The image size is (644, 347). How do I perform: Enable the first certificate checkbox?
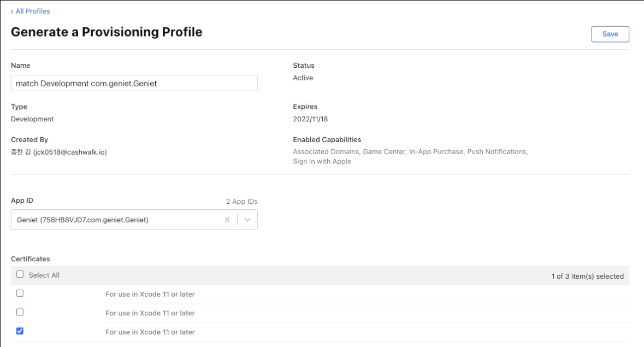tap(20, 293)
